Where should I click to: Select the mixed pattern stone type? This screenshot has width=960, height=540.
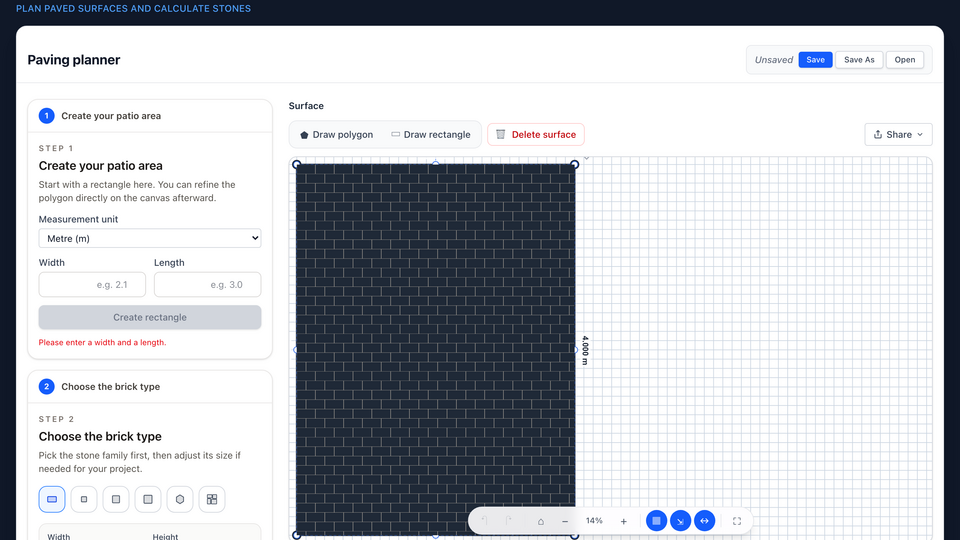tap(212, 499)
